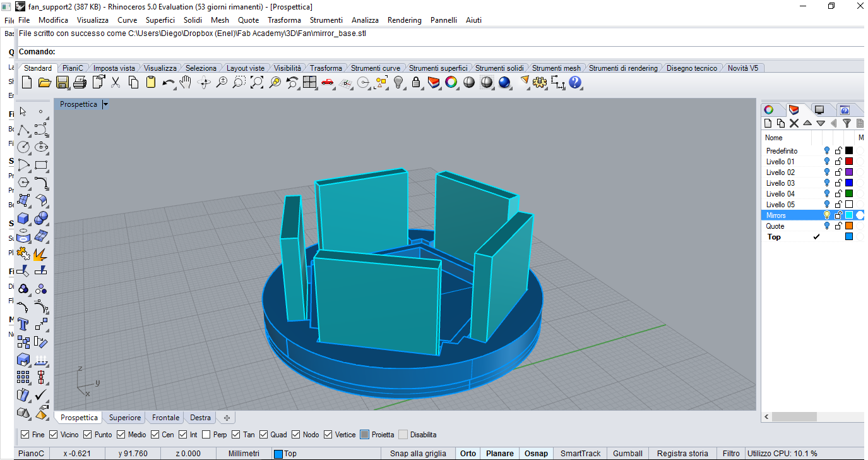
Task: Open the layer filter funnel dropdown
Action: [847, 123]
